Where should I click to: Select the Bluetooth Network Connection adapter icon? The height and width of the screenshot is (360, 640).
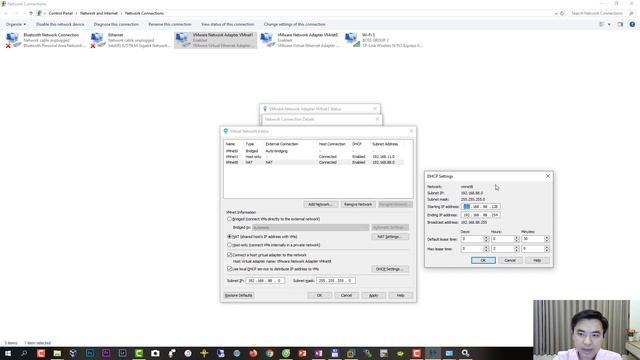(13, 40)
